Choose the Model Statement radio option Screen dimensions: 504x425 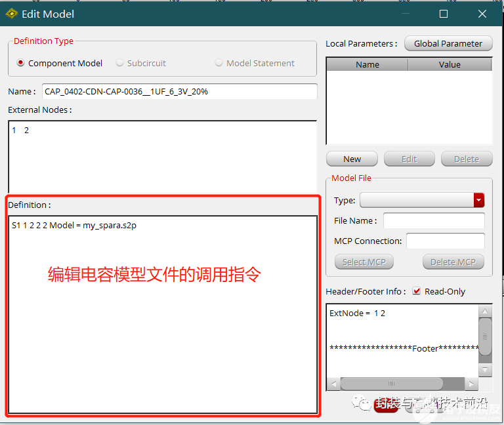(219, 63)
